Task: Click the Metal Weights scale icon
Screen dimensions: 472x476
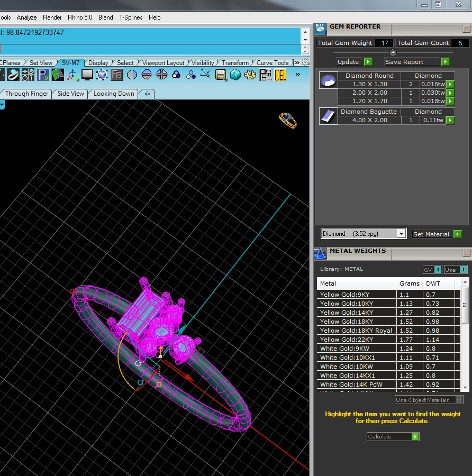Action: tap(320, 253)
